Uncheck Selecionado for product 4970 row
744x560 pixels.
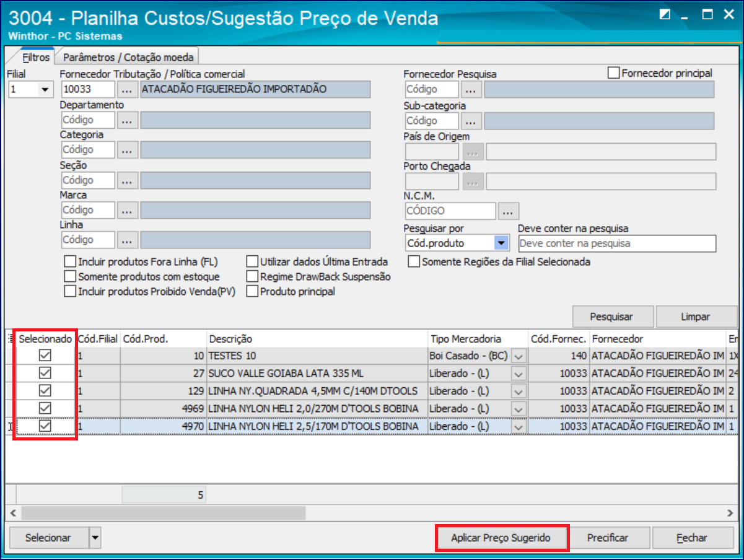pyautogui.click(x=45, y=426)
